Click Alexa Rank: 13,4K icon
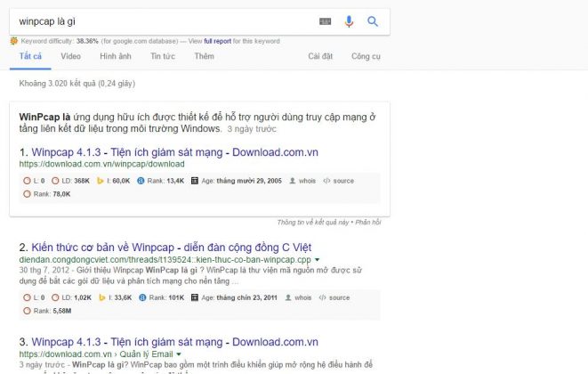Screen dimensions: 588x374 tap(141, 181)
